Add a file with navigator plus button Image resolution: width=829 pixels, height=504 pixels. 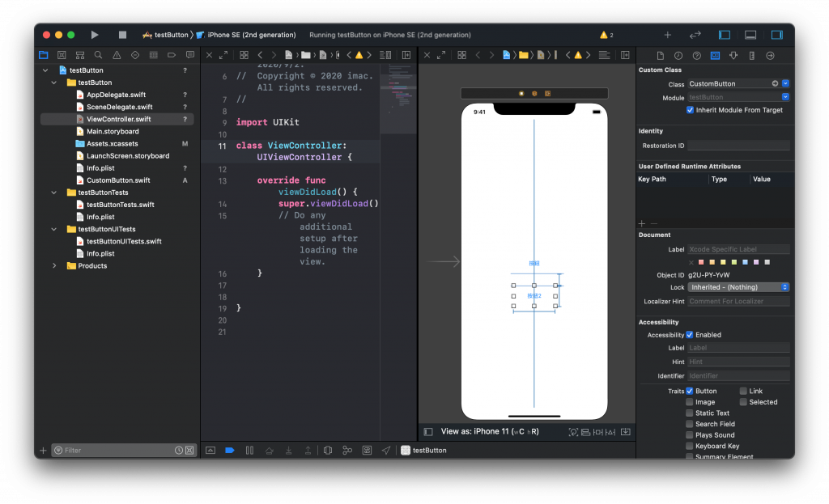tap(44, 450)
